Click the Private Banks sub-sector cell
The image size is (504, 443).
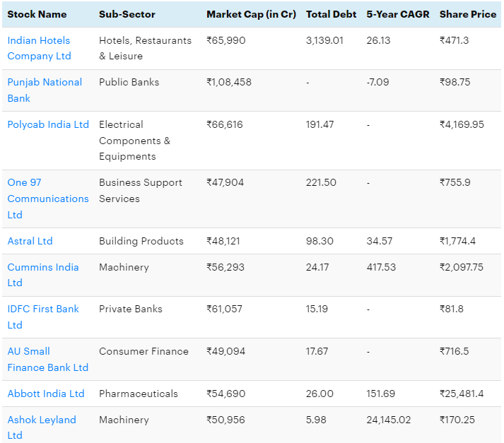pos(131,309)
